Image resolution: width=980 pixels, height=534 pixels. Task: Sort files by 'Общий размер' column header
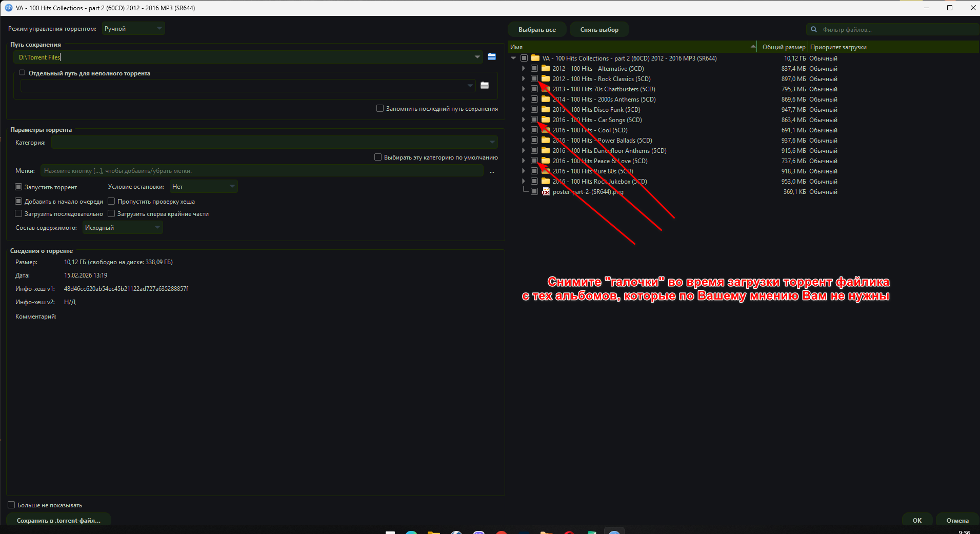[783, 47]
